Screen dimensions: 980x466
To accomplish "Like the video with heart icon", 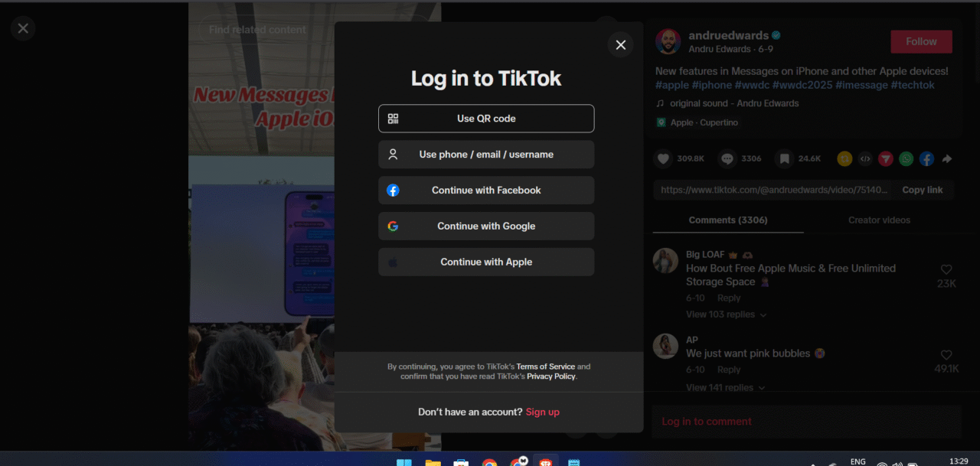I will tap(664, 158).
